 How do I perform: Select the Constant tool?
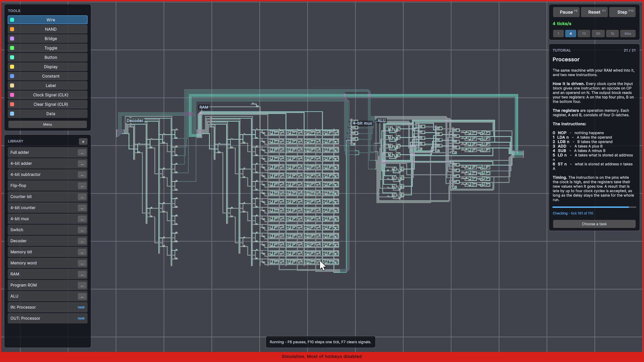click(x=47, y=76)
